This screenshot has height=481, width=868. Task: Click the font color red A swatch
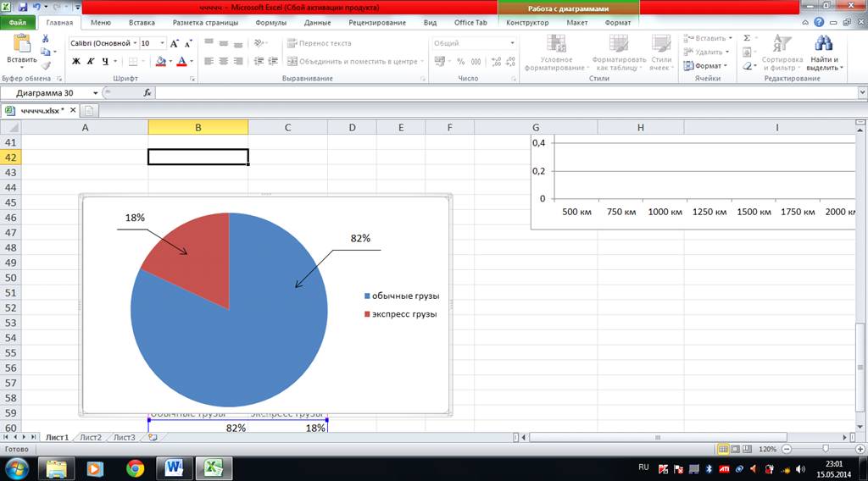coord(181,61)
